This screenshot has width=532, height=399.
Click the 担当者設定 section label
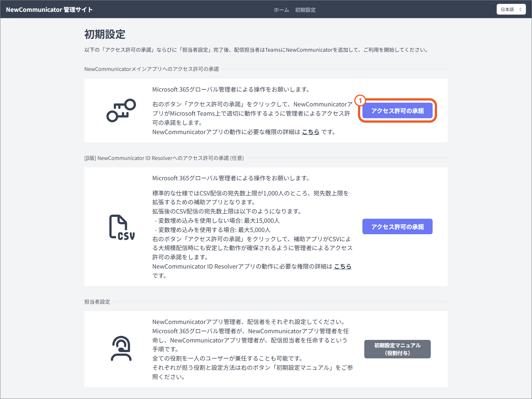[97, 302]
